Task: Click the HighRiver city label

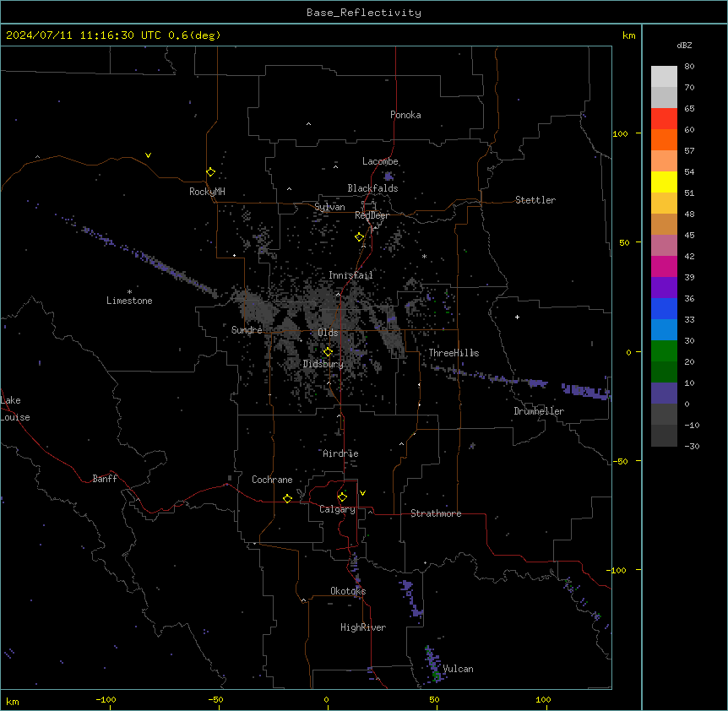Action: pos(363,627)
